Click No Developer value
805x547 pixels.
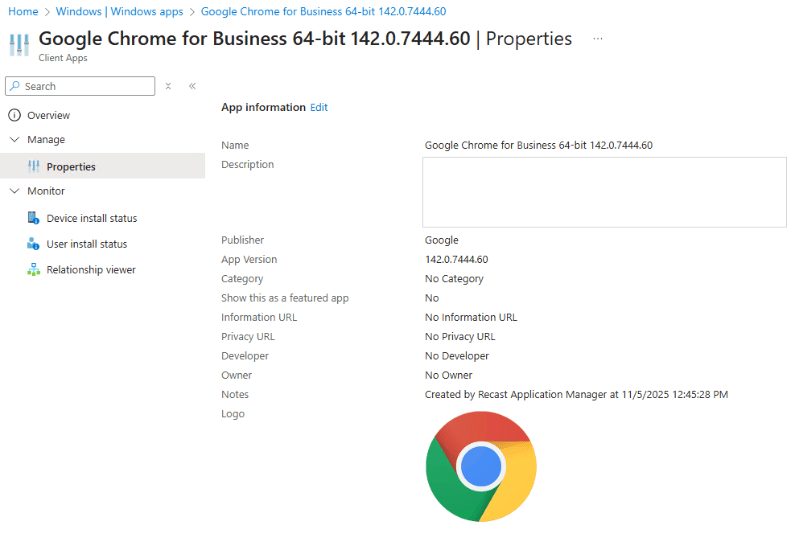click(457, 355)
